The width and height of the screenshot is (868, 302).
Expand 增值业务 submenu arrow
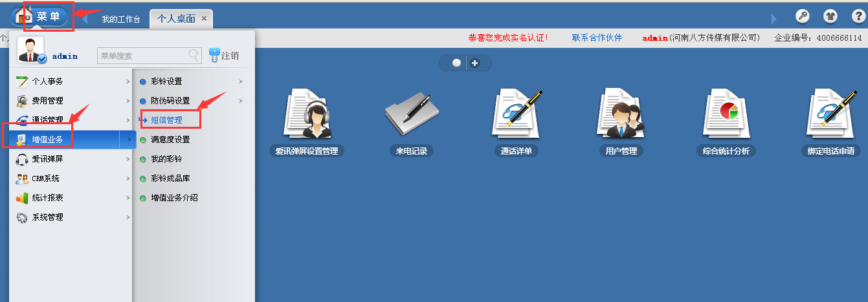click(129, 139)
